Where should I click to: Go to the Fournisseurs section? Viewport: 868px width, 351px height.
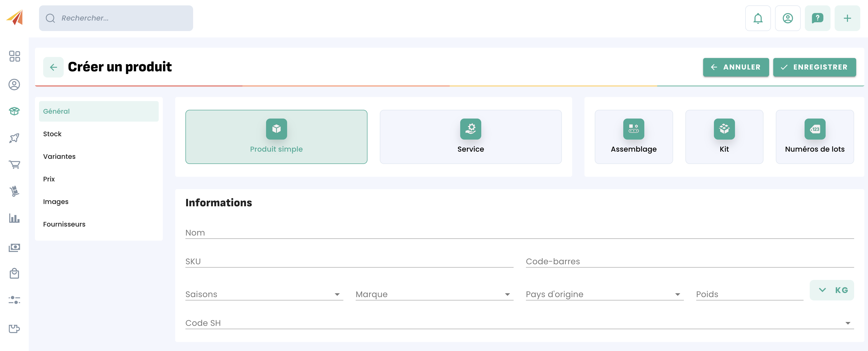pos(64,224)
